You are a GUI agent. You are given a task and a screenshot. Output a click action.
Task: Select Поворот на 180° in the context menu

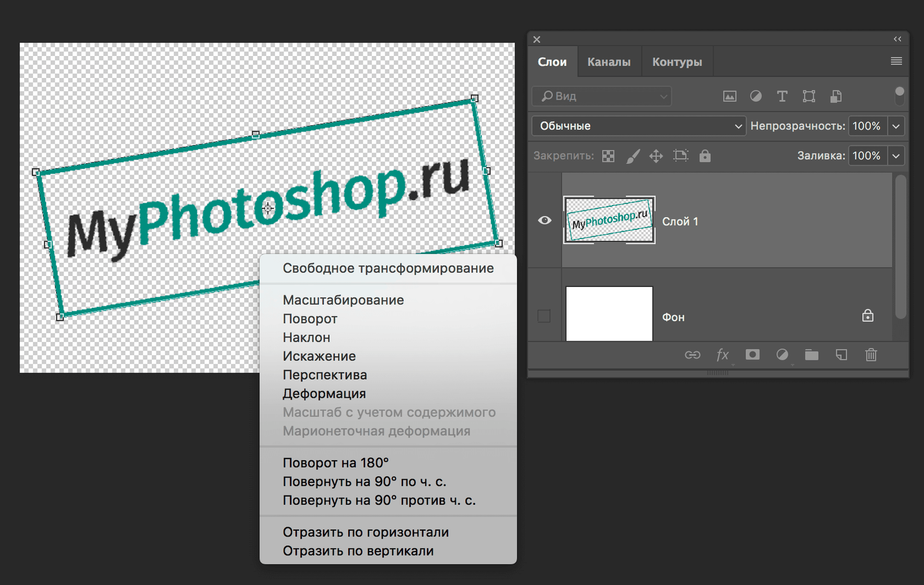[335, 462]
